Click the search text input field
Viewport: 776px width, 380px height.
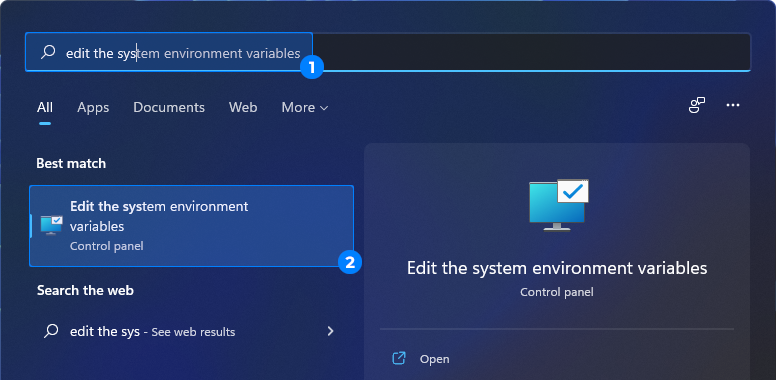pos(388,52)
